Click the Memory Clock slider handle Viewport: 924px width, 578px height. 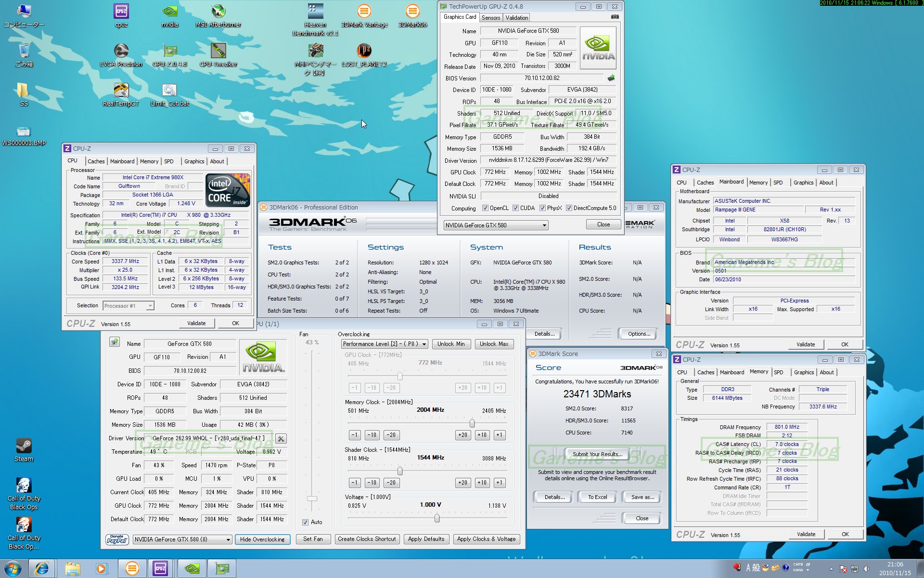point(472,423)
